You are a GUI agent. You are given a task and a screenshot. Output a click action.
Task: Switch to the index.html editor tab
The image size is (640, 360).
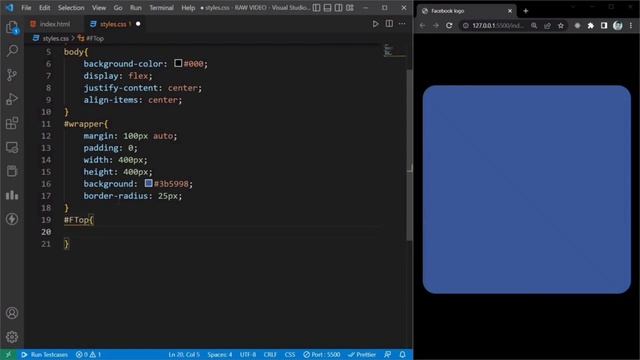pyautogui.click(x=54, y=24)
